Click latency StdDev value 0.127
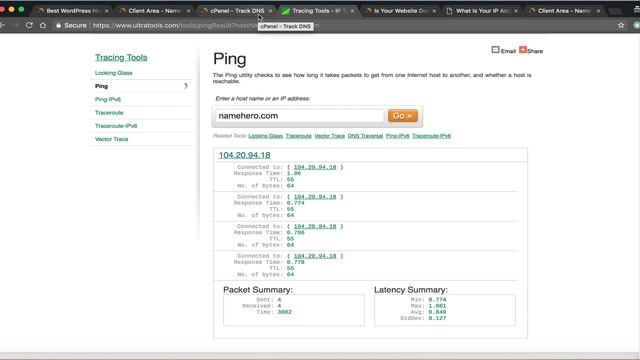 (437, 318)
